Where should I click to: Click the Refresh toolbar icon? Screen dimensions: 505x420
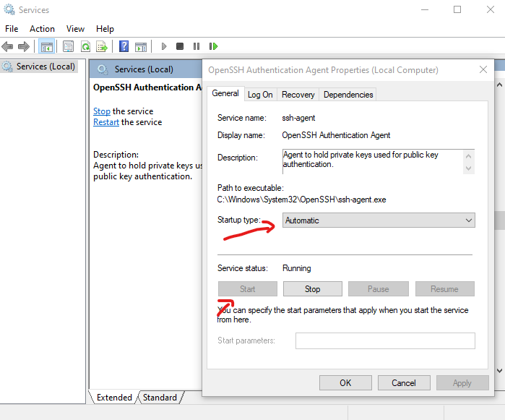point(85,47)
